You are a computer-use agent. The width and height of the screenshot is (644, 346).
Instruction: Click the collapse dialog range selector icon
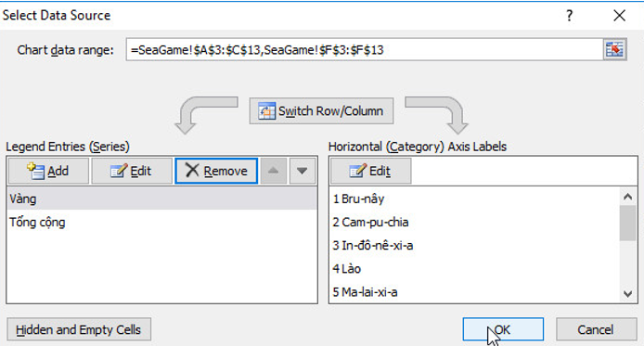point(614,50)
